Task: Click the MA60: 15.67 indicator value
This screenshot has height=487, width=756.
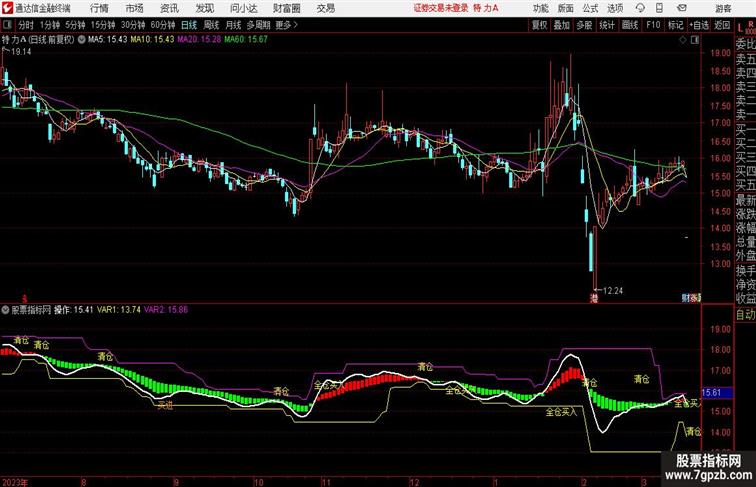Action: pyautogui.click(x=245, y=40)
